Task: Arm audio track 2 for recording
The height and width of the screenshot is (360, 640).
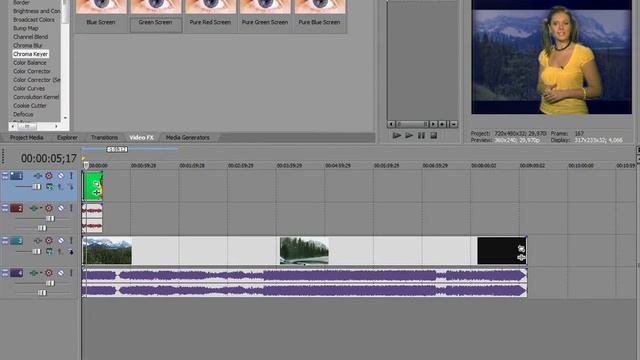Action: 49,208
